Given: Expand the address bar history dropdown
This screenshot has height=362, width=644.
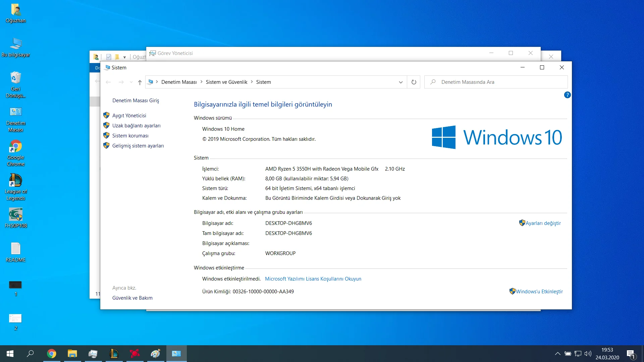Looking at the screenshot, I should pos(400,82).
